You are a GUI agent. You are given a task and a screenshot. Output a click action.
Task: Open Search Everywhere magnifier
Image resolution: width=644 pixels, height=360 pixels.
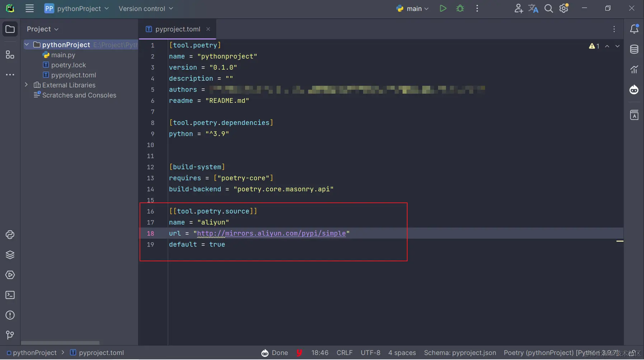(549, 8)
